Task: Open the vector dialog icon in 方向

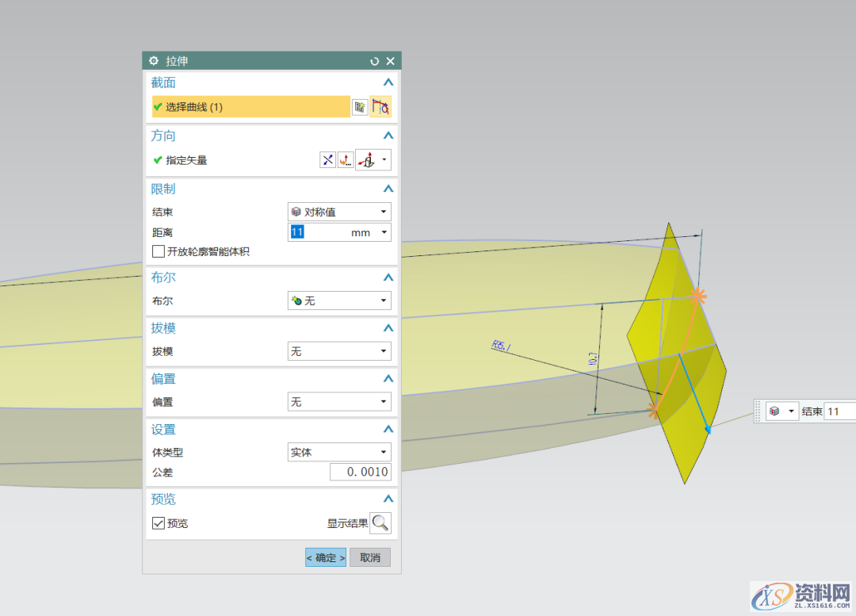Action: (x=346, y=160)
